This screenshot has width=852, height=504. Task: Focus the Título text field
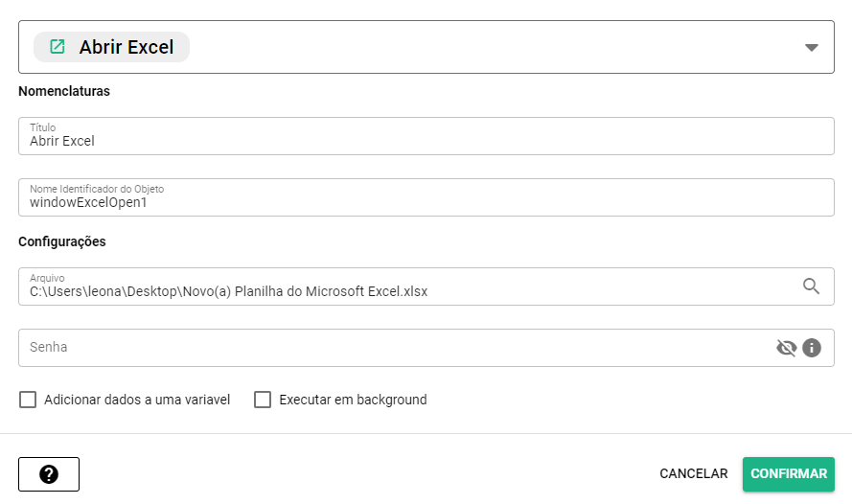(426, 141)
